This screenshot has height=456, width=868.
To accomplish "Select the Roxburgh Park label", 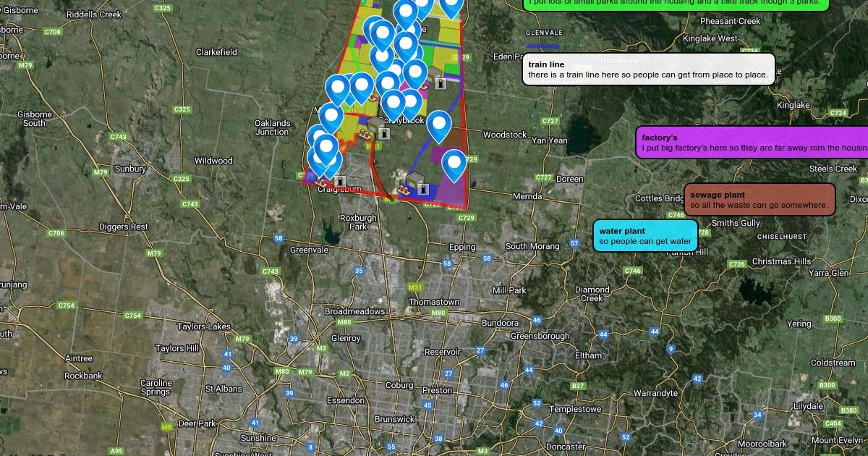I will [x=358, y=221].
